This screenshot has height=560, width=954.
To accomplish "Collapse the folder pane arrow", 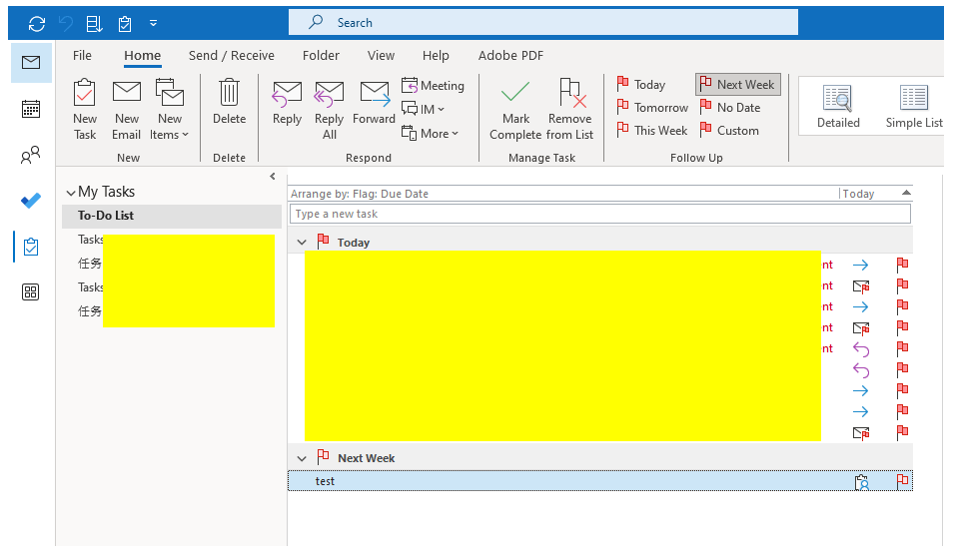I will tap(273, 177).
